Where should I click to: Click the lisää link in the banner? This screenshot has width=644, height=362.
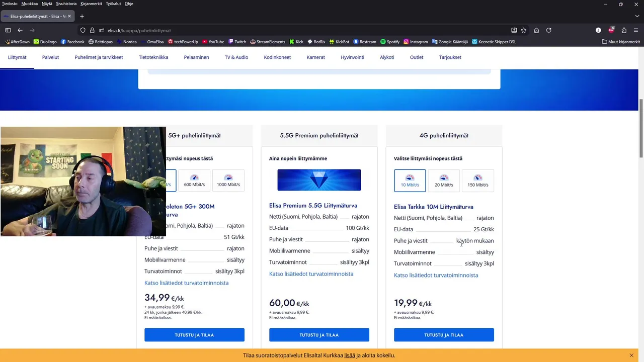coord(350,355)
